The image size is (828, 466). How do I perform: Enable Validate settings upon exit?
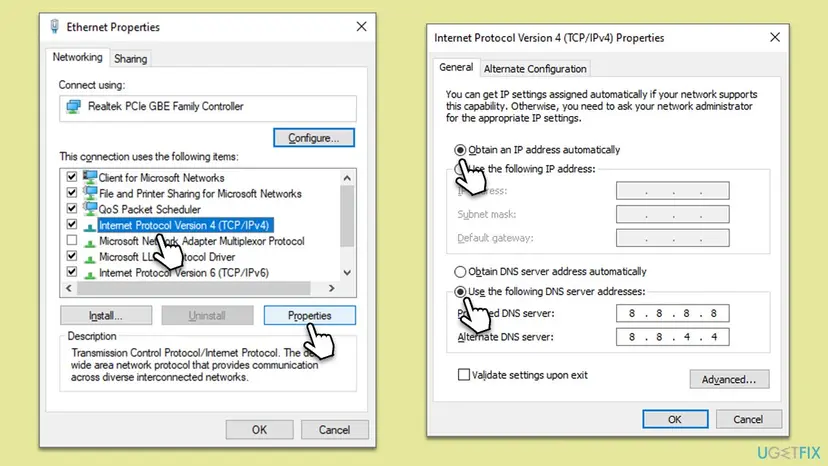click(x=464, y=375)
